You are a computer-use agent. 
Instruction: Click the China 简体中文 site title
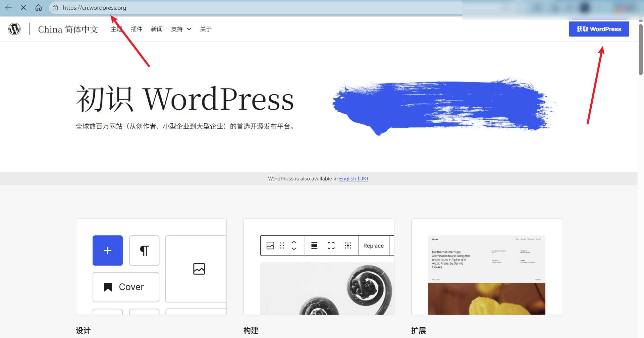click(68, 29)
